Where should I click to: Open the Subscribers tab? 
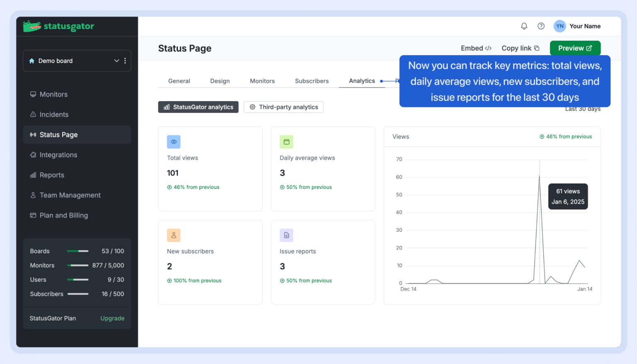[312, 81]
